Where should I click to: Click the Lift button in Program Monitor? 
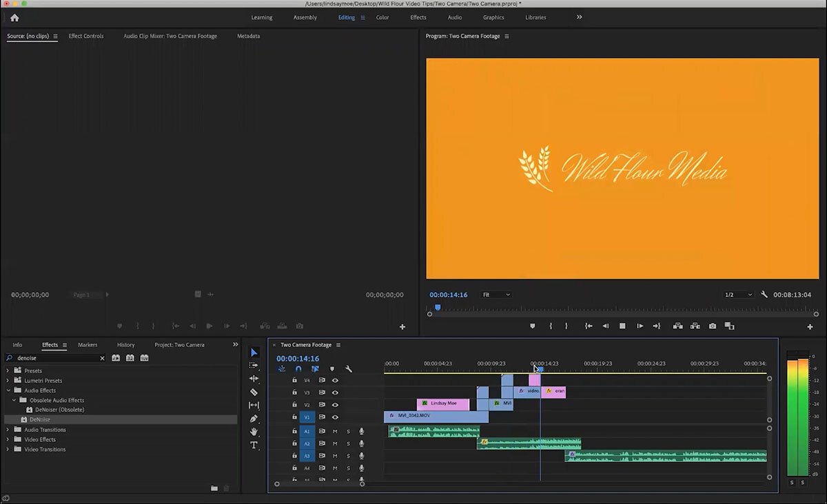pos(677,326)
